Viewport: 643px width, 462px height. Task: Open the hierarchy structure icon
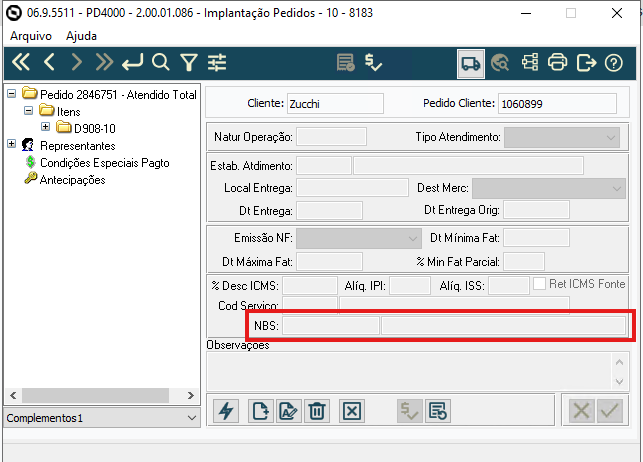coord(530,63)
